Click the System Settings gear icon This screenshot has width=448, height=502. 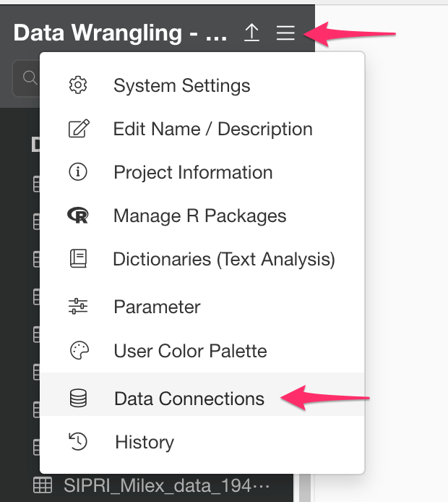78,85
